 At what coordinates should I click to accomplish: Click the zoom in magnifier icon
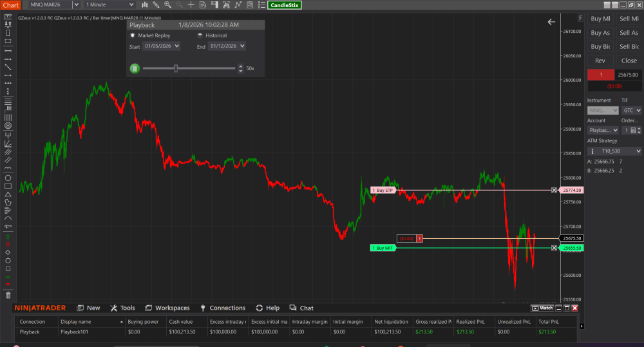pyautogui.click(x=167, y=5)
